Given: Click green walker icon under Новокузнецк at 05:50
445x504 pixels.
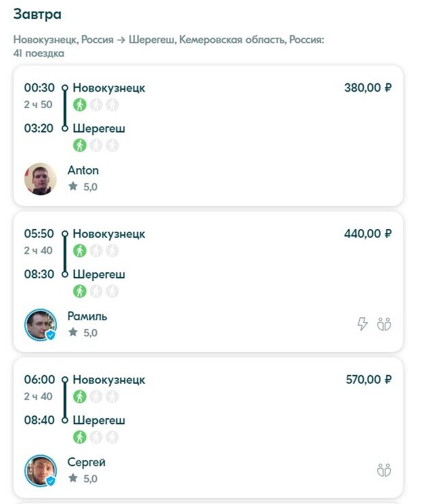Looking at the screenshot, I should point(80,251).
